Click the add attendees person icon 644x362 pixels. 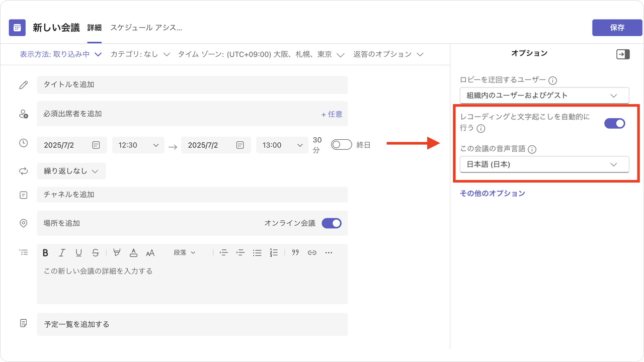(24, 114)
